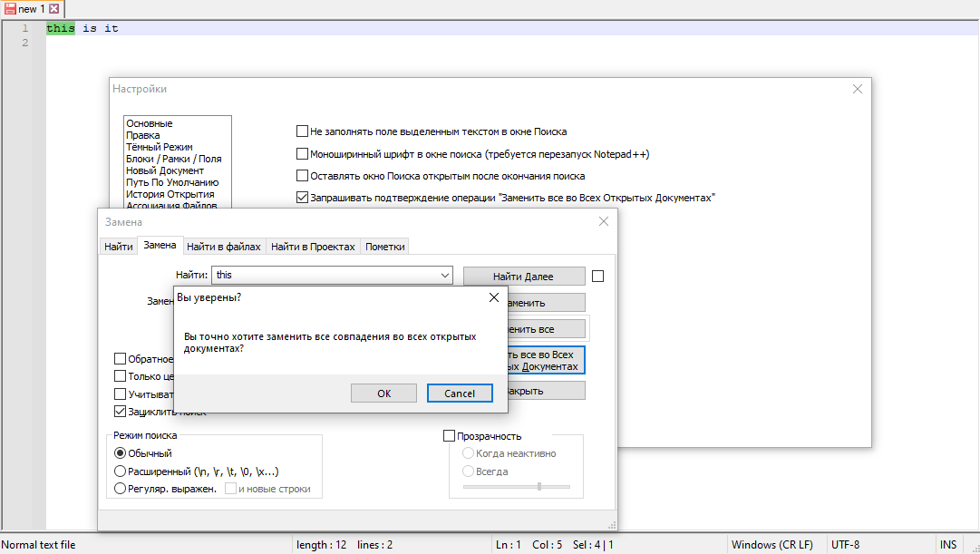Viewport: 980px width, 554px height.
Task: Toggle INS overwrite indicator in the status bar
Action: (948, 544)
